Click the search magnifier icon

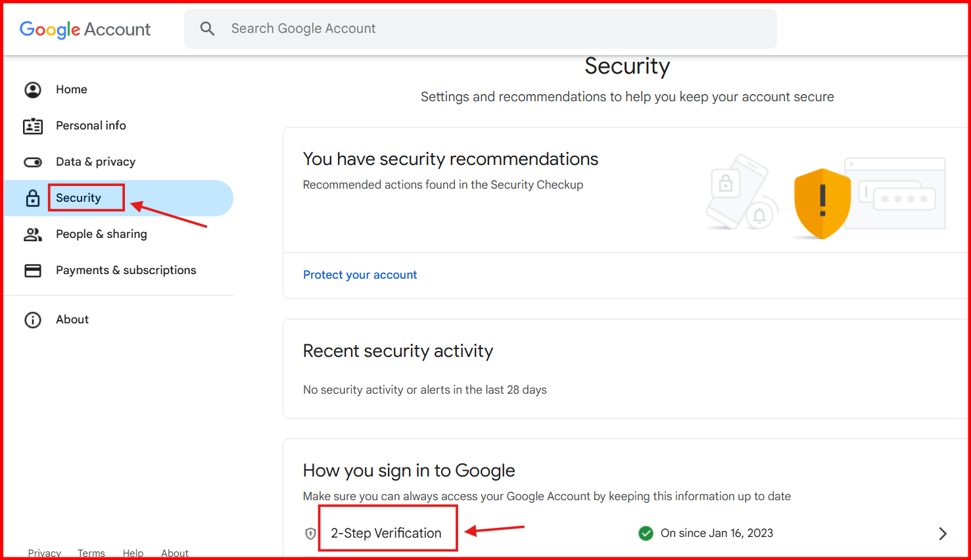click(x=208, y=29)
